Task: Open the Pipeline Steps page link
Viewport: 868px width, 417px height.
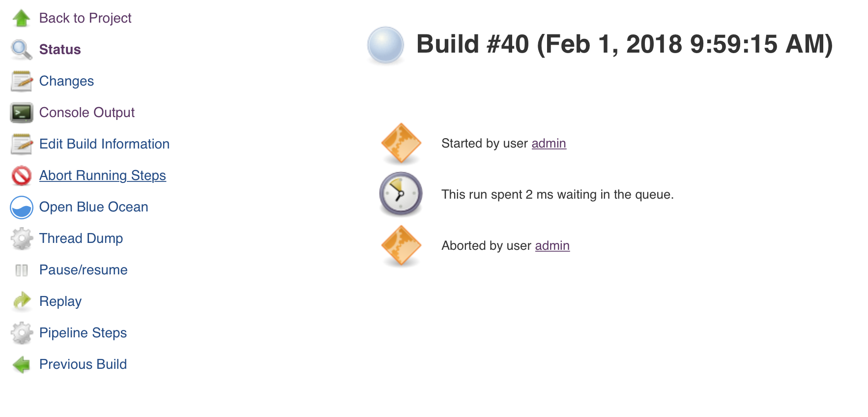Action: coord(83,333)
